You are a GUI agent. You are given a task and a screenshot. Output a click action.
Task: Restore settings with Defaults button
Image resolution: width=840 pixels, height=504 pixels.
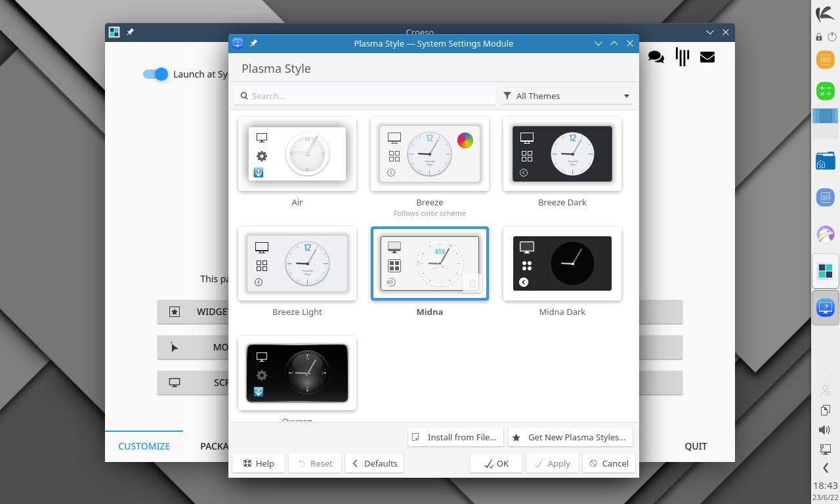tap(375, 463)
